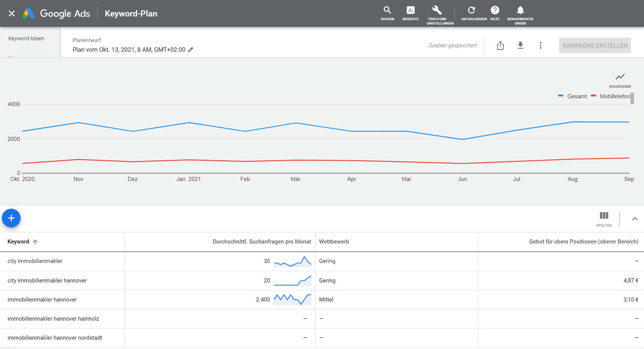
Task: Download the keyword plan
Action: [x=520, y=45]
